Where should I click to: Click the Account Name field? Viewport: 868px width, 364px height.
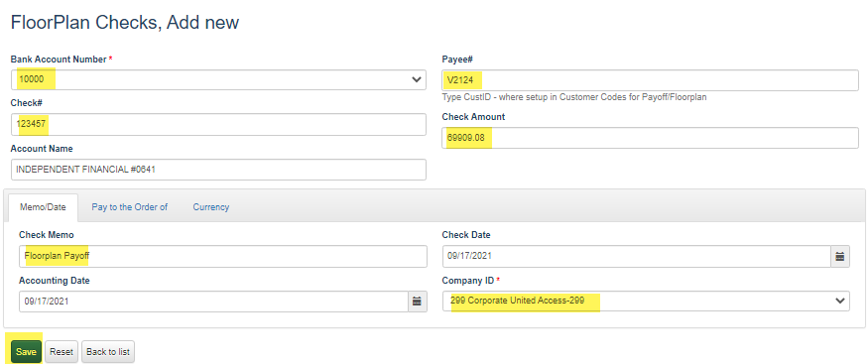point(218,170)
